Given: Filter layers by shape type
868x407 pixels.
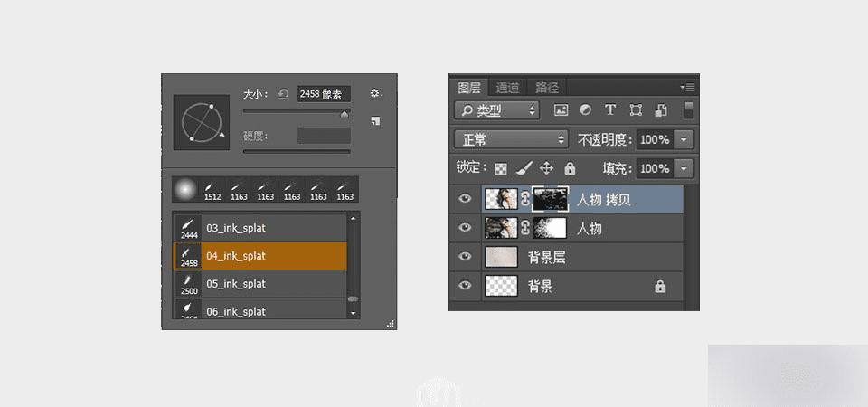Looking at the screenshot, I should click(x=636, y=110).
